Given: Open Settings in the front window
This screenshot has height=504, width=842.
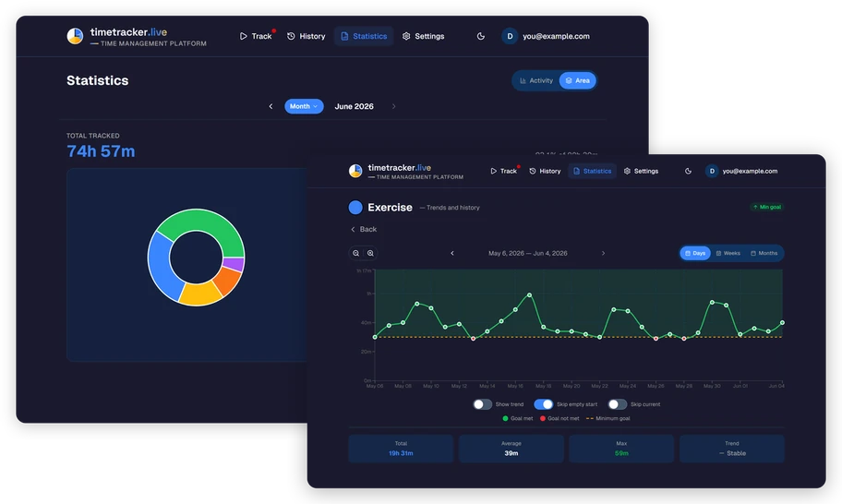Looking at the screenshot, I should (641, 171).
